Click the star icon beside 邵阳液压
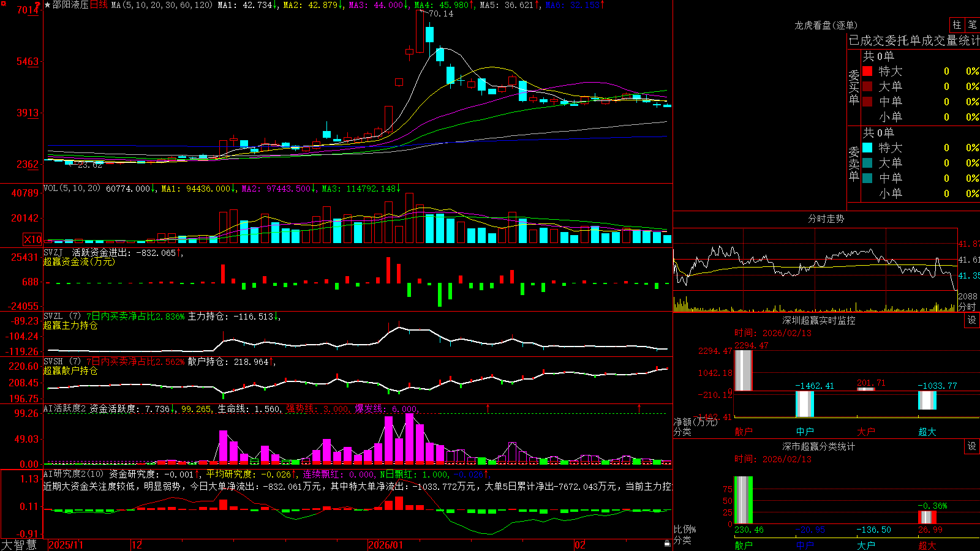The image size is (980, 551). tap(48, 5)
